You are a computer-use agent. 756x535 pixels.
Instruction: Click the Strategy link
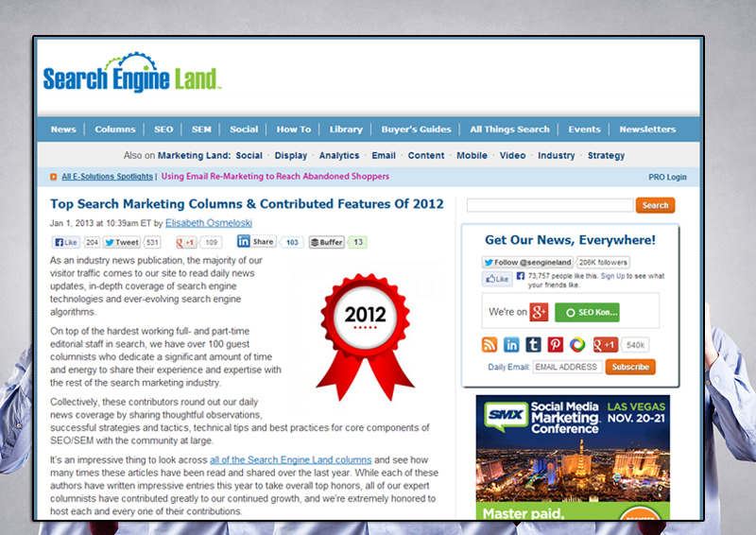(606, 155)
